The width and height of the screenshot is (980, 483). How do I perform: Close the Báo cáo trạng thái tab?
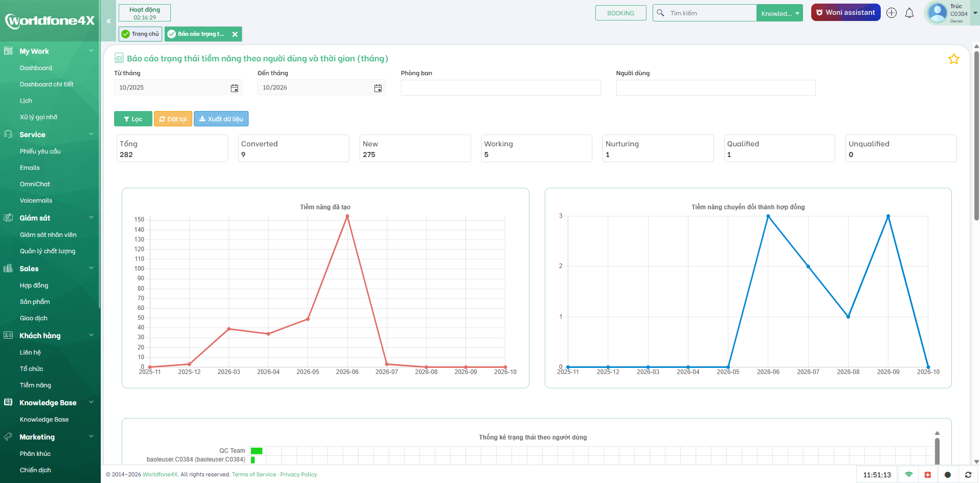(x=235, y=34)
